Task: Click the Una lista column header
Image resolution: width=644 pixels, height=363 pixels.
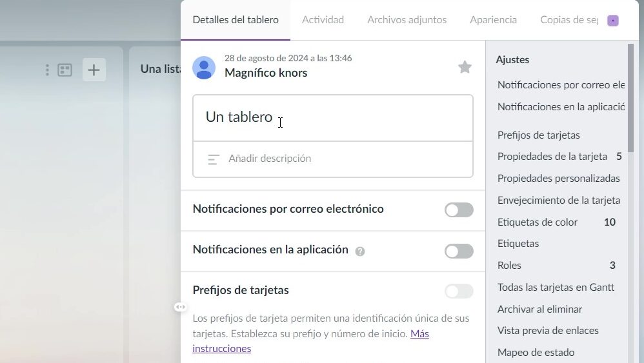Action: click(x=161, y=69)
